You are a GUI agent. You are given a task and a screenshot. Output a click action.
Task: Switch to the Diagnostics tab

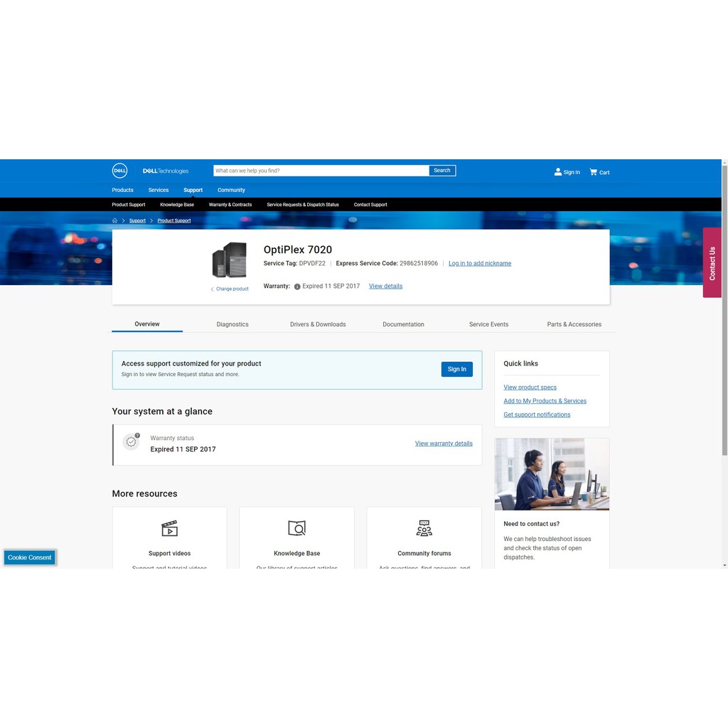click(232, 324)
